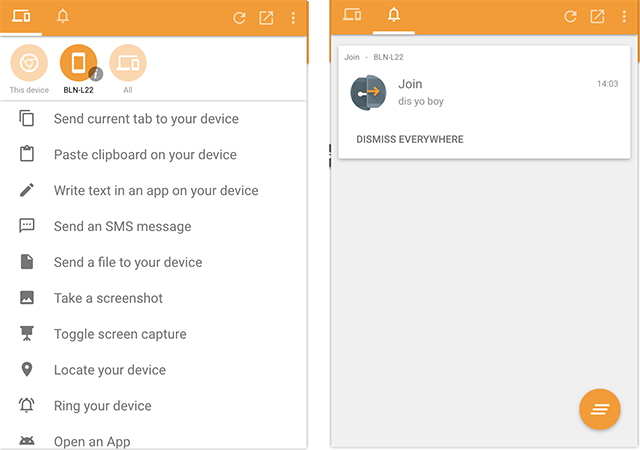This screenshot has width=640, height=450.
Task: Click the copy icon beside Send current tab
Action: point(27,118)
